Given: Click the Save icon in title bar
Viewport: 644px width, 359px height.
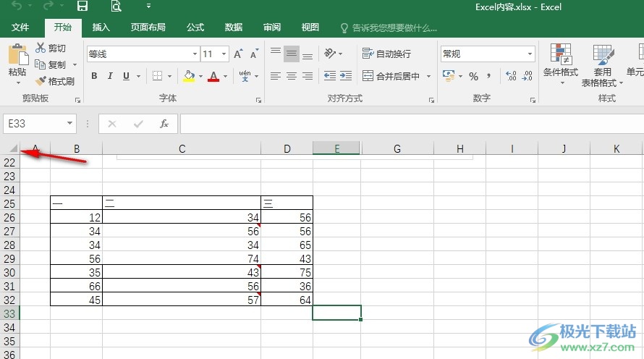Looking at the screenshot, I should click(x=82, y=7).
